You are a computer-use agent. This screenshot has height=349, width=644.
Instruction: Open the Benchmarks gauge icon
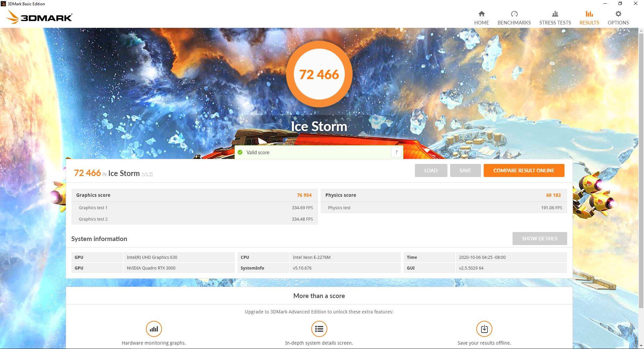(x=514, y=14)
